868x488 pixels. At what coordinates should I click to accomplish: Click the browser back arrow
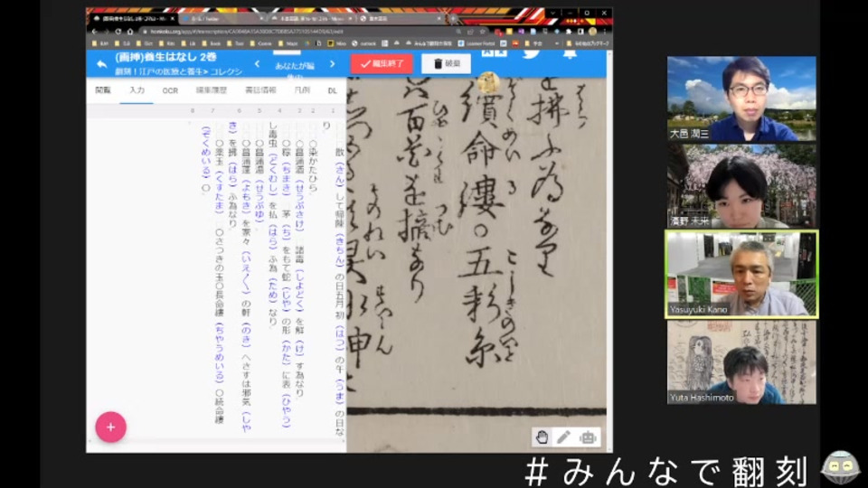point(95,32)
